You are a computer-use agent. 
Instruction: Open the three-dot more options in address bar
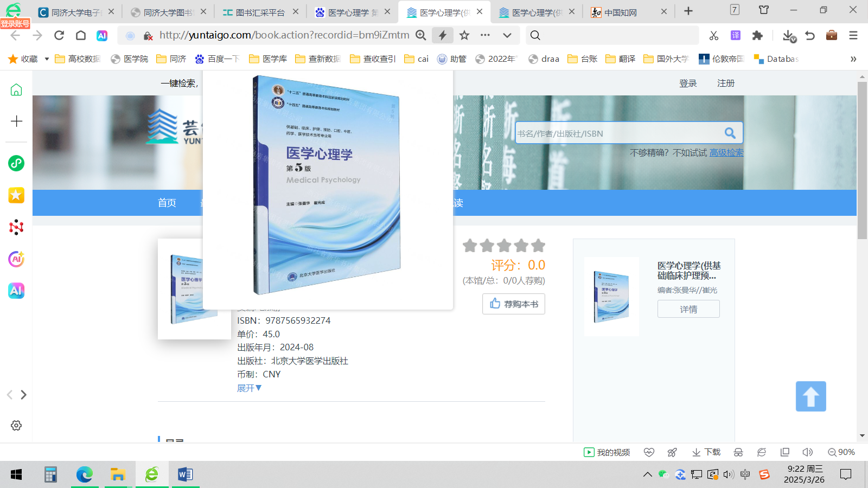pyautogui.click(x=486, y=35)
